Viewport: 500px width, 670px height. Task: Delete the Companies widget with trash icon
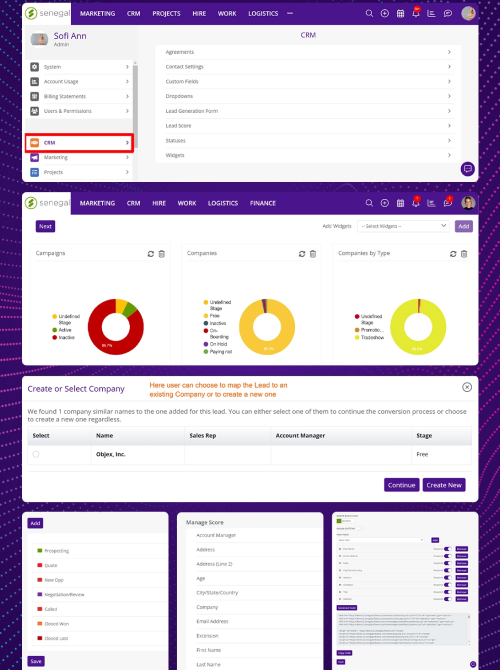313,254
